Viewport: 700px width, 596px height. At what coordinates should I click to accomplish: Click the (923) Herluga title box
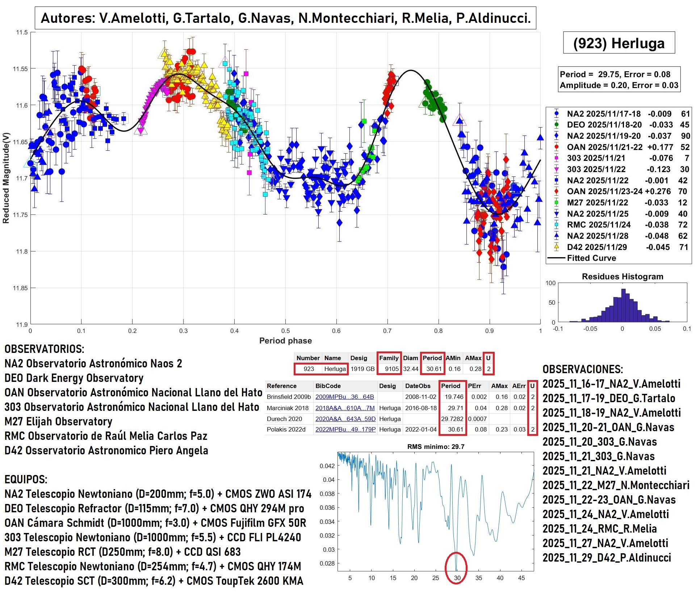point(619,43)
